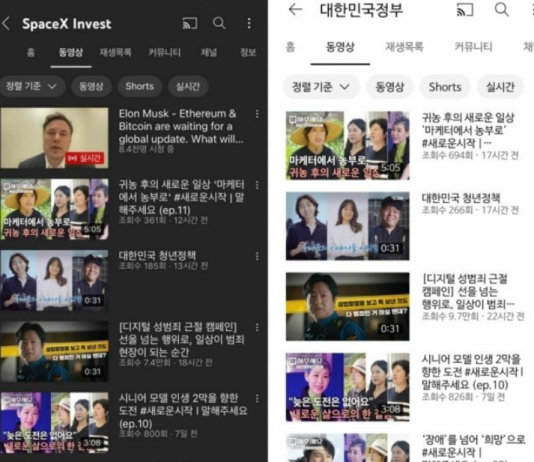Open the three-dot menu beside SpaceX Invest search
This screenshot has width=534, height=462.
click(249, 23)
